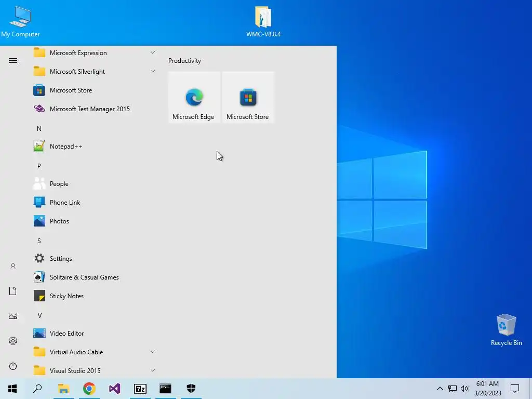Launch Google Chrome from taskbar
The height and width of the screenshot is (399, 532).
pyautogui.click(x=89, y=389)
